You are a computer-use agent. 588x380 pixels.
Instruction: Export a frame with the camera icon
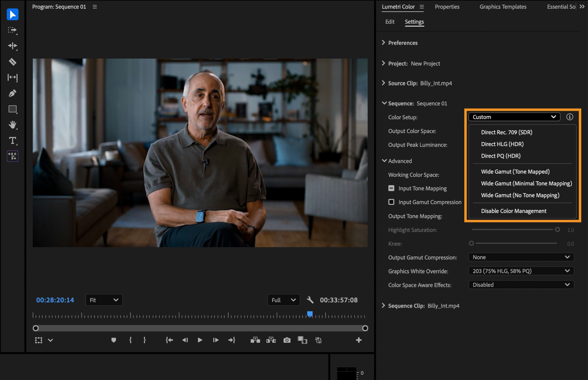(x=287, y=340)
